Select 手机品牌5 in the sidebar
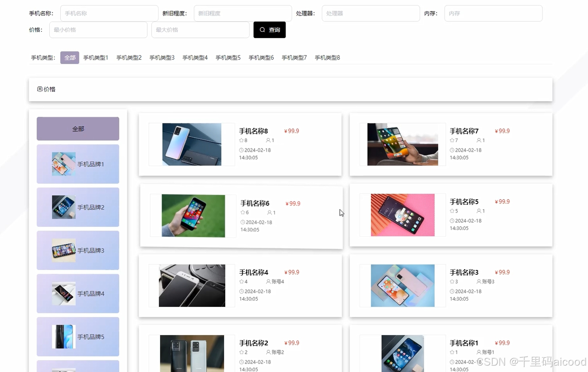Screen dimensions: 588x372 point(78,337)
